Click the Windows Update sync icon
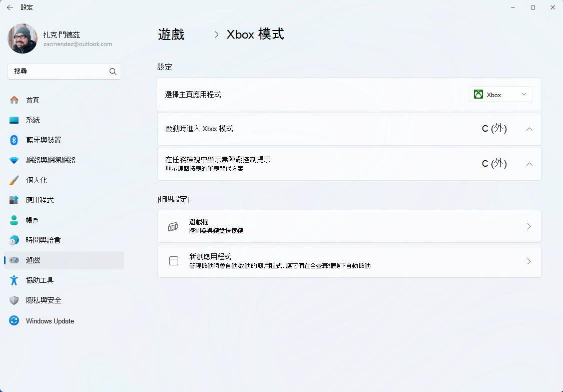This screenshot has height=392, width=563. (14, 320)
